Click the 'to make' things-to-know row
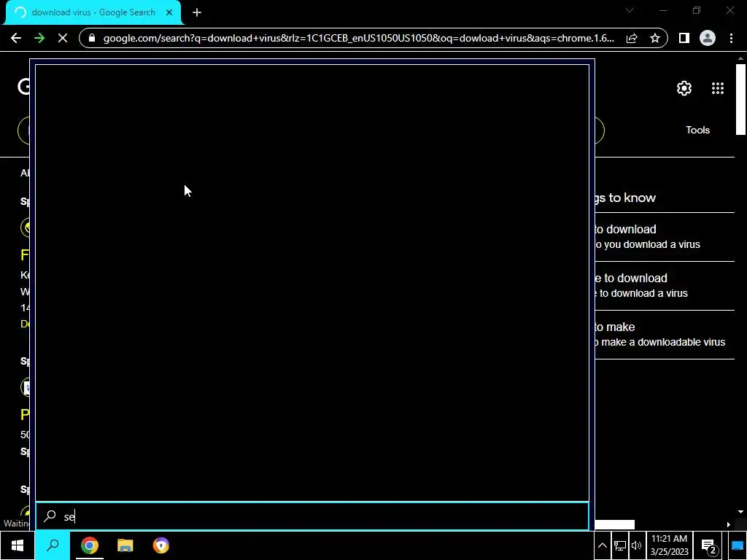This screenshot has height=560, width=747. coord(665,334)
